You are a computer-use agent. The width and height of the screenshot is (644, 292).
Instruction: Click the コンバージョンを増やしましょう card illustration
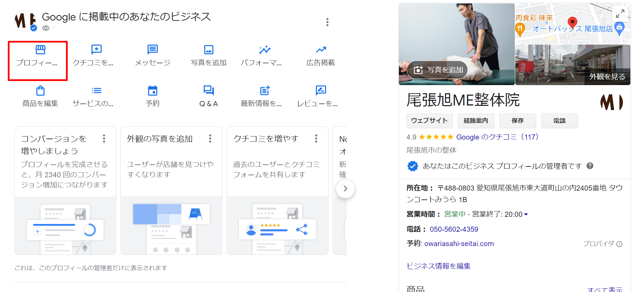65,226
